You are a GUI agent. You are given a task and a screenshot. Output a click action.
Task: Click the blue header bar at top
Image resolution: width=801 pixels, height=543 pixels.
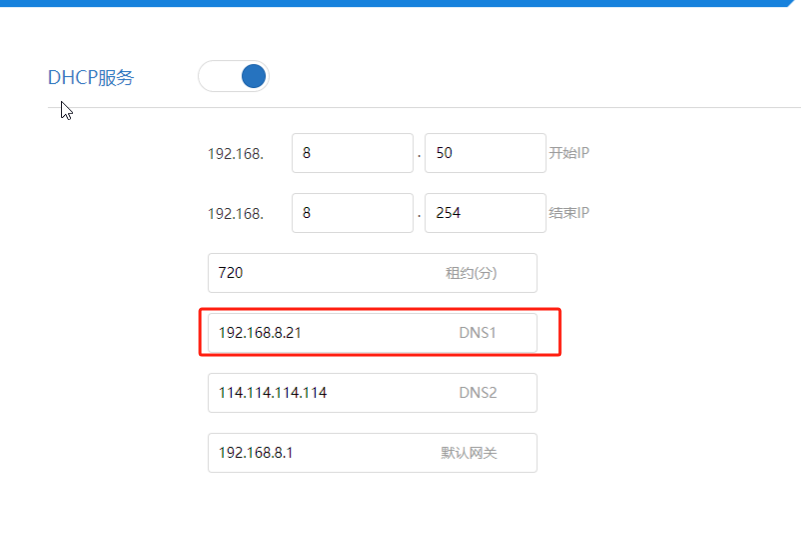400,3
